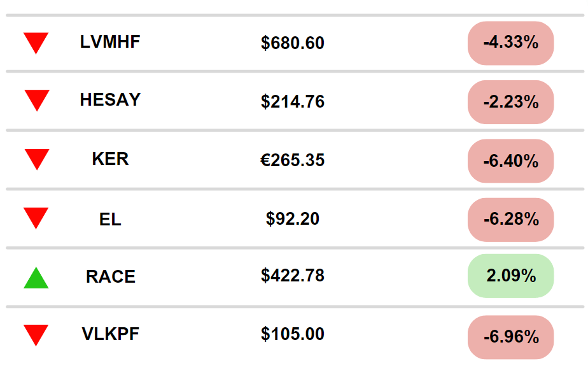Click the red down arrow beside KER
Screen dimensions: 588x368
coord(37,159)
